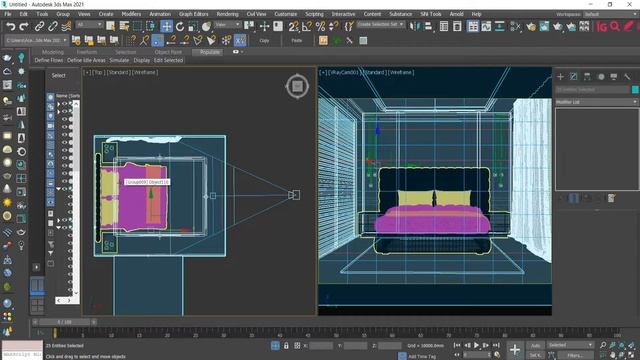640x360 pixels.
Task: Toggle the Window/Crossing selection icon
Action: click(151, 27)
